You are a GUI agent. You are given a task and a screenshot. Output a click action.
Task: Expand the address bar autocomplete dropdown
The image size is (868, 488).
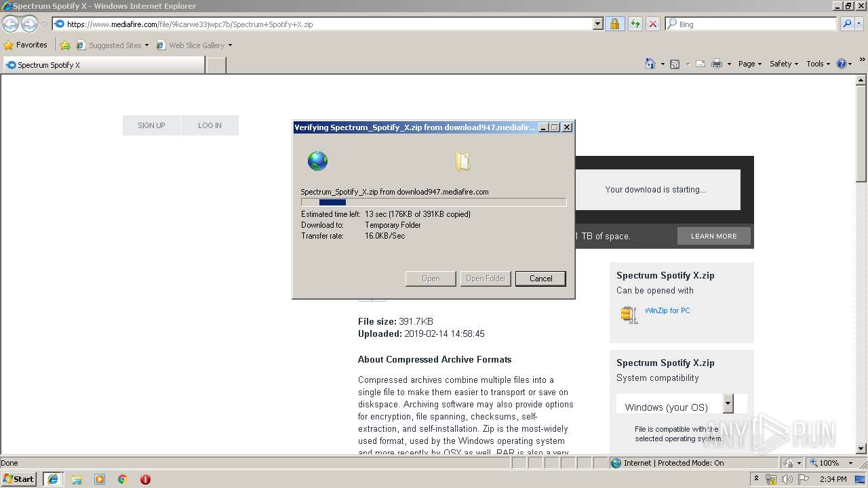pos(597,24)
